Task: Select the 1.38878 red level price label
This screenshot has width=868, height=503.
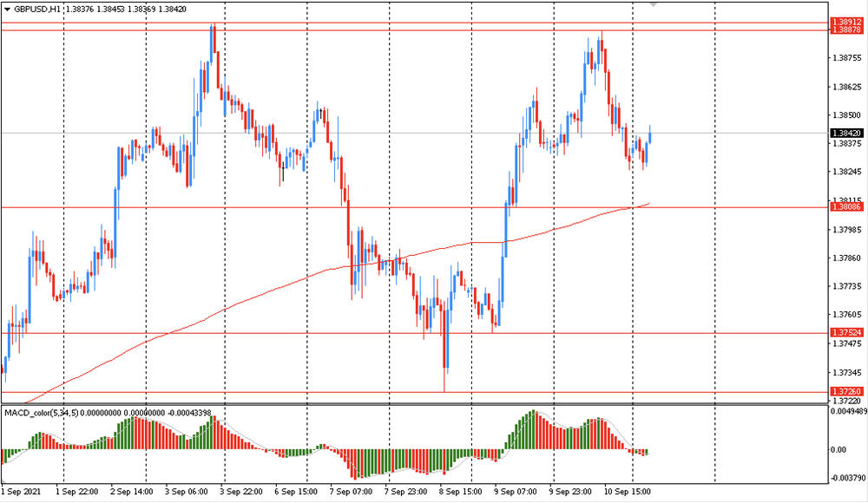Action: tap(847, 29)
